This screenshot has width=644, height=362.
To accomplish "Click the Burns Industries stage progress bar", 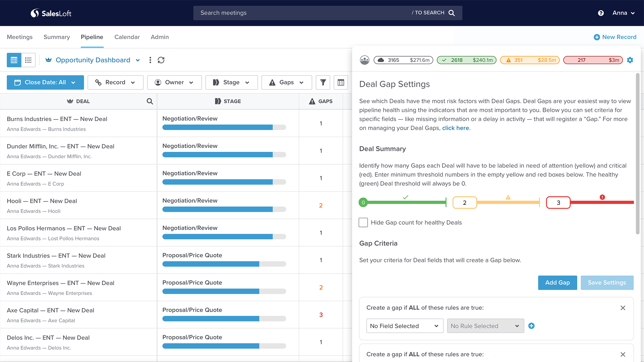I will (224, 127).
